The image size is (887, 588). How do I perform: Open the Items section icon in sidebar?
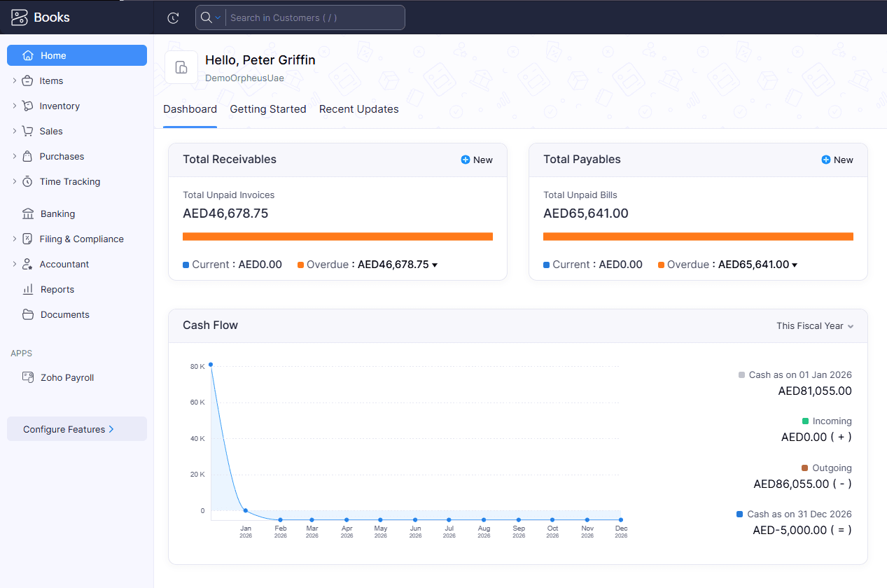point(29,80)
